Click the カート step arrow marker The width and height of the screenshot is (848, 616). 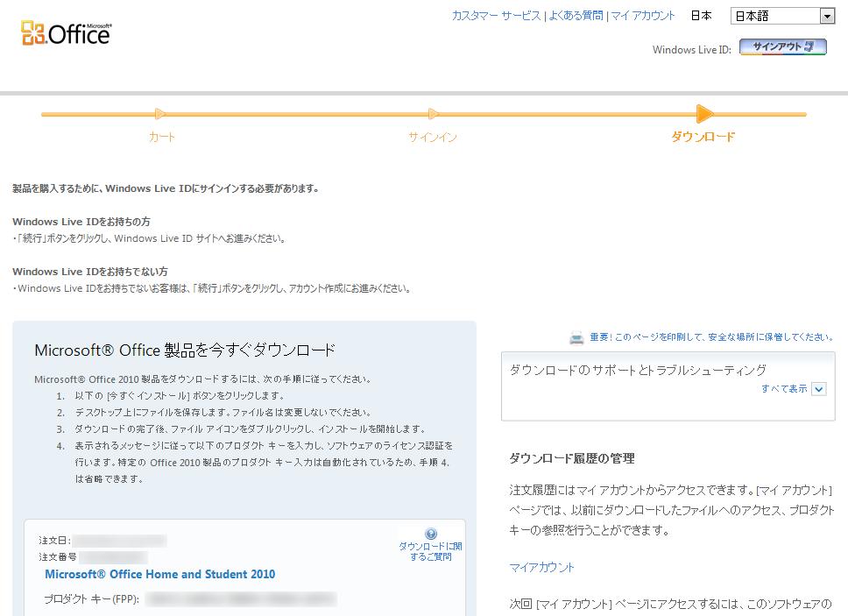coord(160,114)
